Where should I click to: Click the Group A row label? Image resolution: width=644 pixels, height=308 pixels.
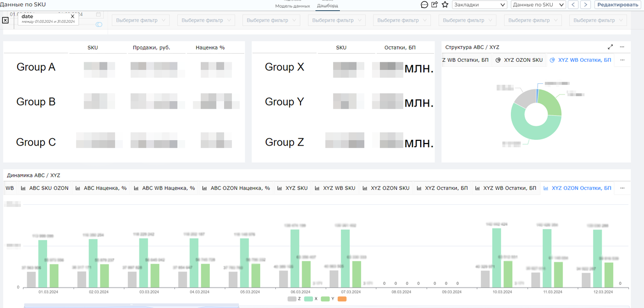tap(36, 67)
